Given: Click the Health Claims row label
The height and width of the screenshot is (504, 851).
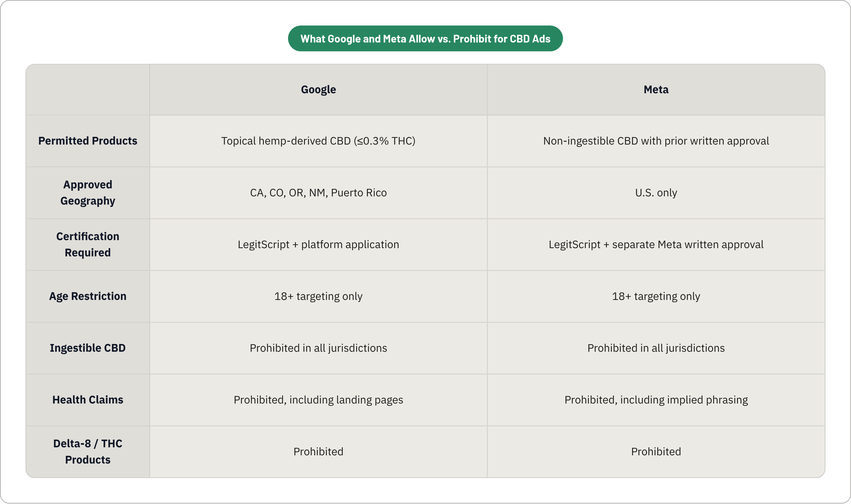Looking at the screenshot, I should coord(88,400).
